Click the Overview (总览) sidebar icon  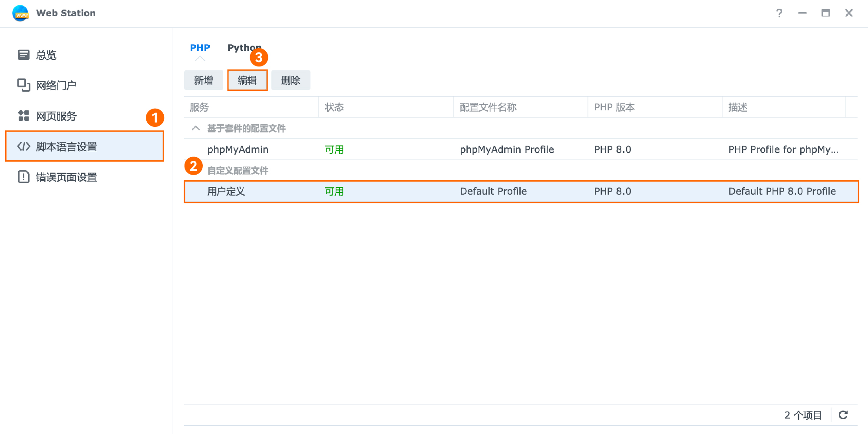tap(23, 55)
